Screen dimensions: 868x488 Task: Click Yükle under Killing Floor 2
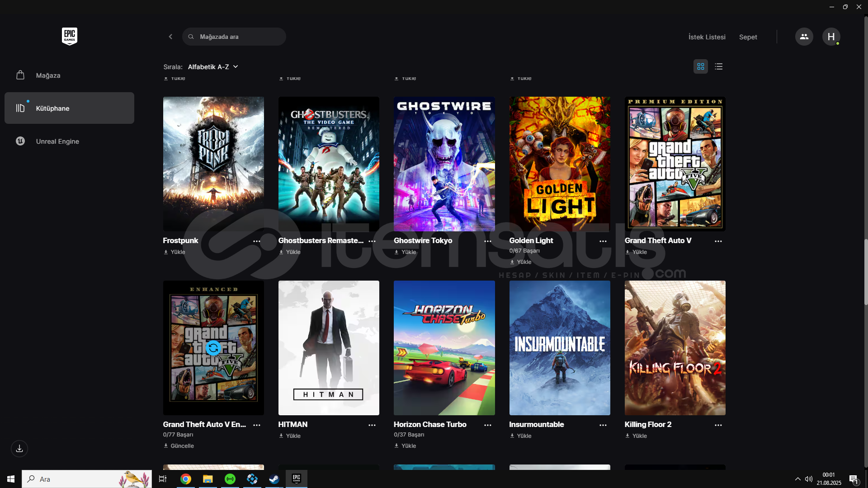636,436
